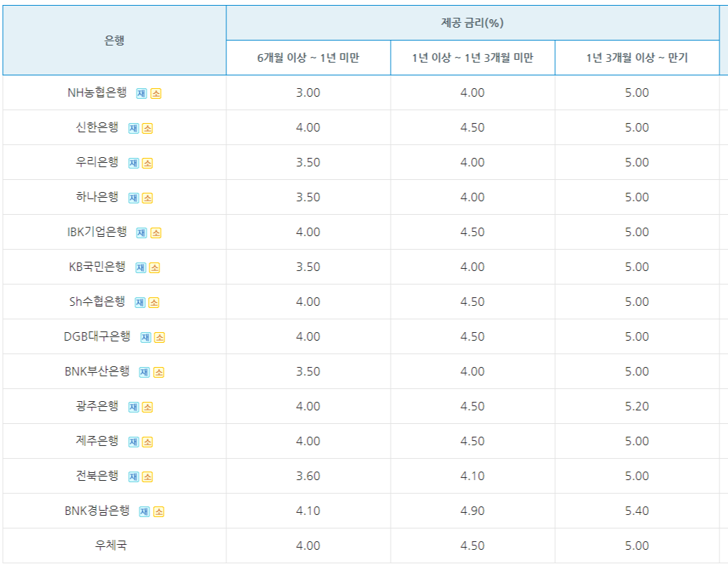
Task: Click the blue 재 badge next to 하나은행
Action: click(x=134, y=198)
